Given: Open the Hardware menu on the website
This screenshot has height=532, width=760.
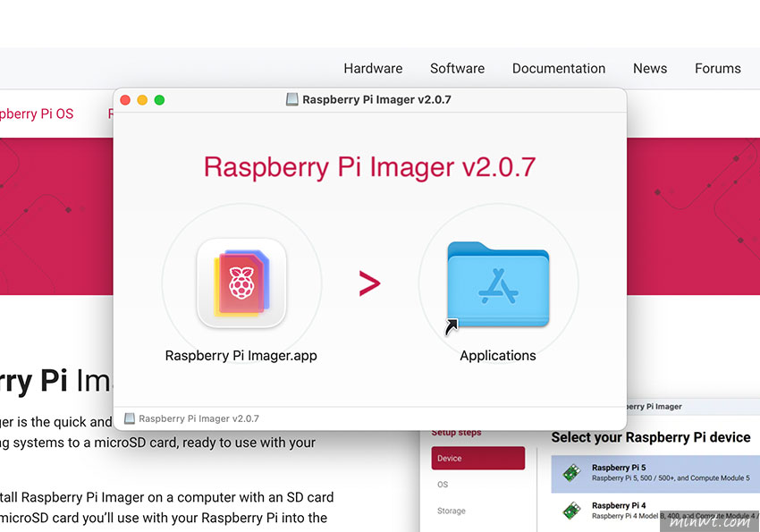Looking at the screenshot, I should coord(373,68).
